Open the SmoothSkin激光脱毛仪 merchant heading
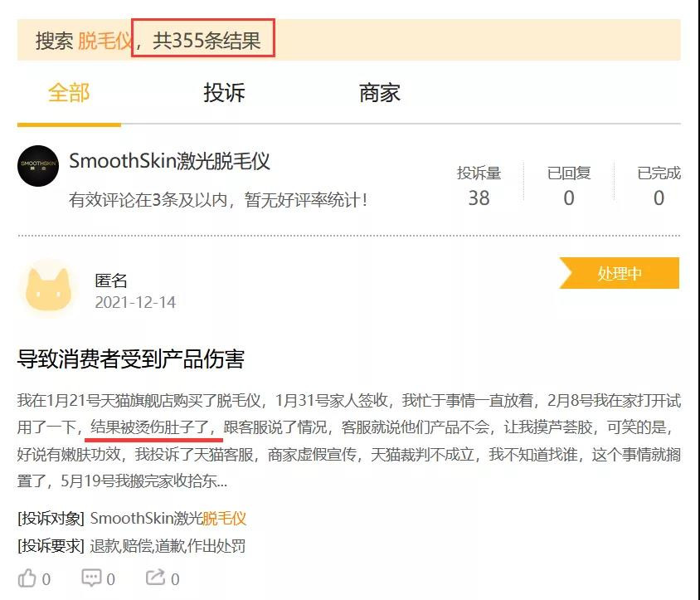700x600 pixels. coord(170,161)
